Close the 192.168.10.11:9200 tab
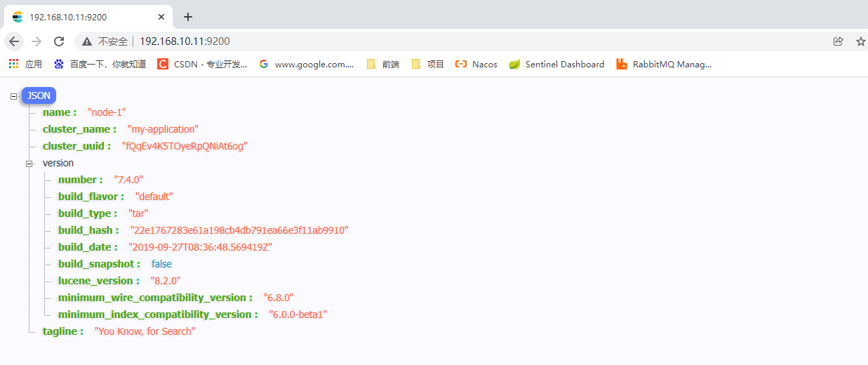 161,17
